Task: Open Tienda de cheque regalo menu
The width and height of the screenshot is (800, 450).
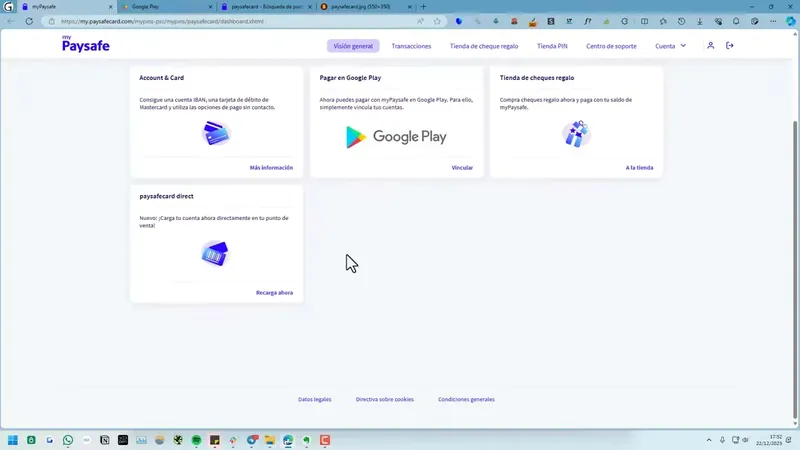Action: tap(484, 46)
